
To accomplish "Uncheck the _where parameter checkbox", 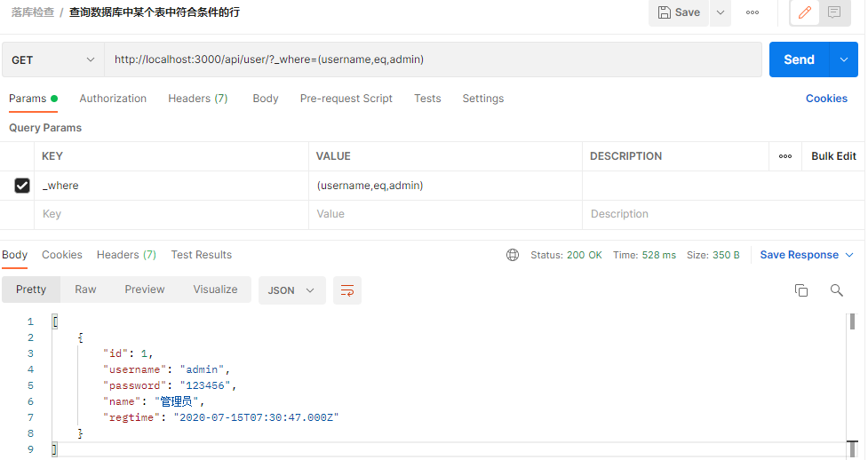I will [22, 186].
